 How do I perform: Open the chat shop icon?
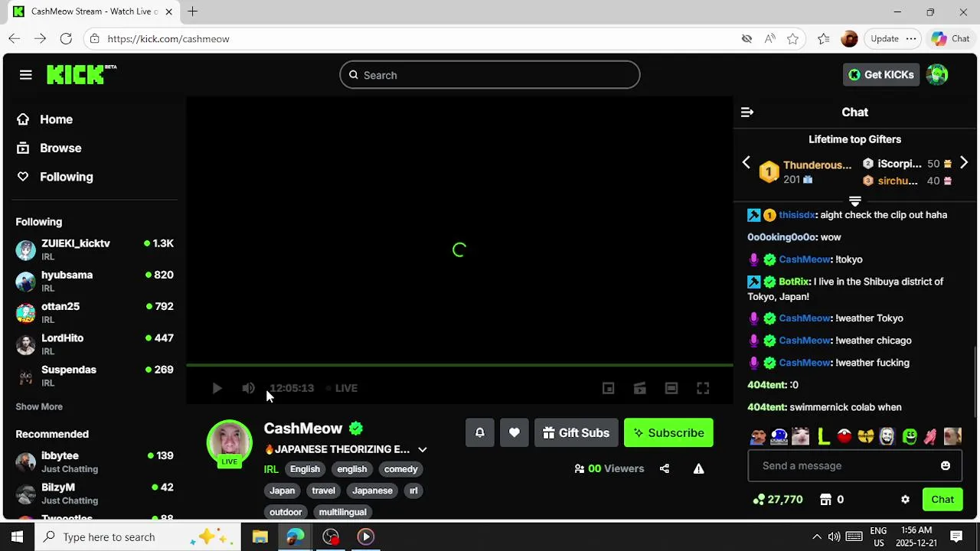coord(826,500)
